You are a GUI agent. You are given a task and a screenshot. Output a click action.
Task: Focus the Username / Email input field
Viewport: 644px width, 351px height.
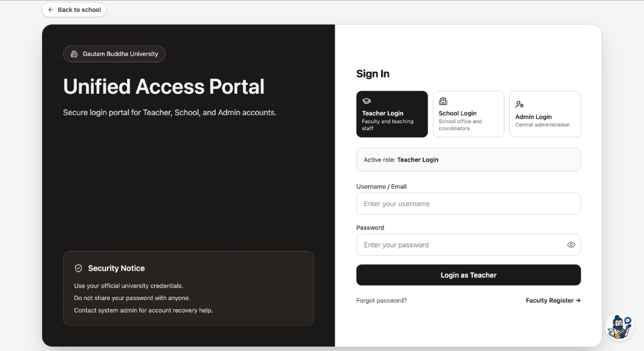click(x=469, y=204)
